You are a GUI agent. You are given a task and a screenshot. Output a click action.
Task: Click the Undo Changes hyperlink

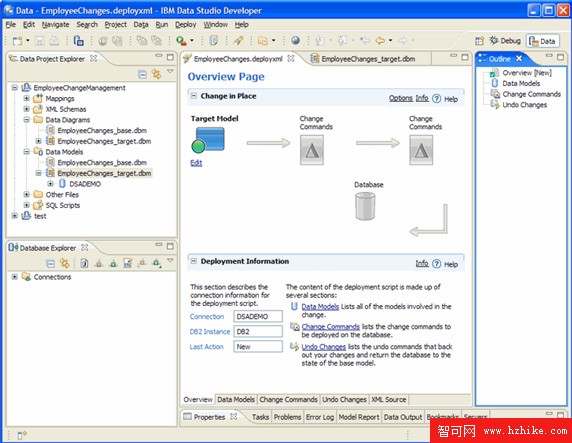tap(324, 347)
